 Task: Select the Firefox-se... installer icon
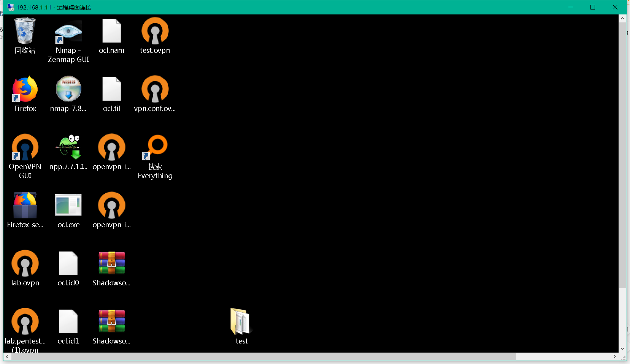click(x=25, y=205)
